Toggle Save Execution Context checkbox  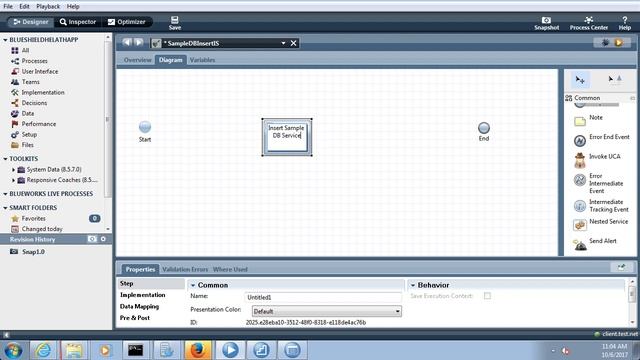487,296
